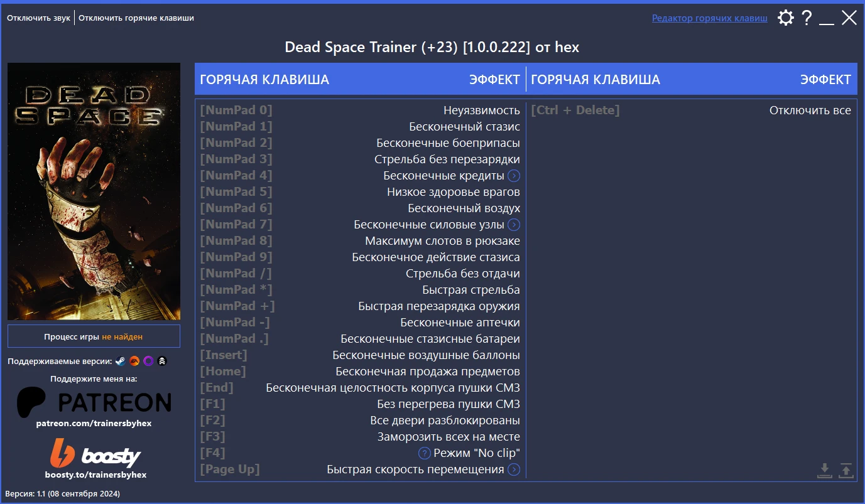Screen dimensions: 865x504
Task: Click the help question mark icon
Action: [x=807, y=18]
